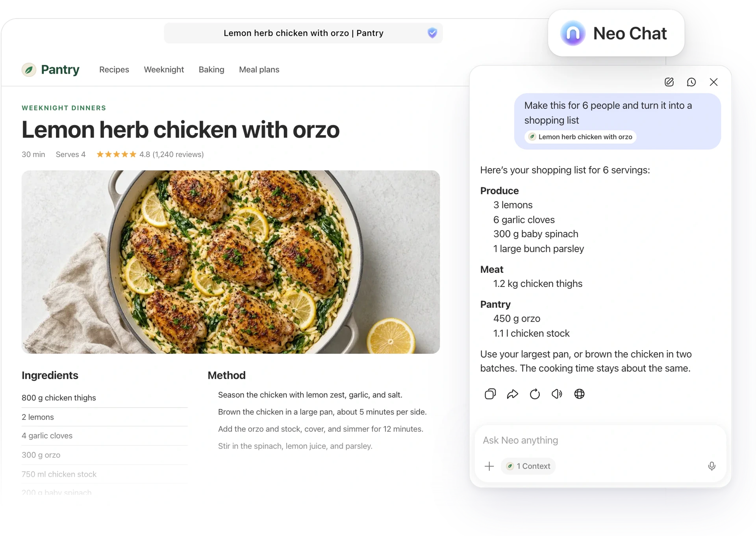Read the response aloud with speaker icon
The height and width of the screenshot is (536, 756).
tap(557, 394)
